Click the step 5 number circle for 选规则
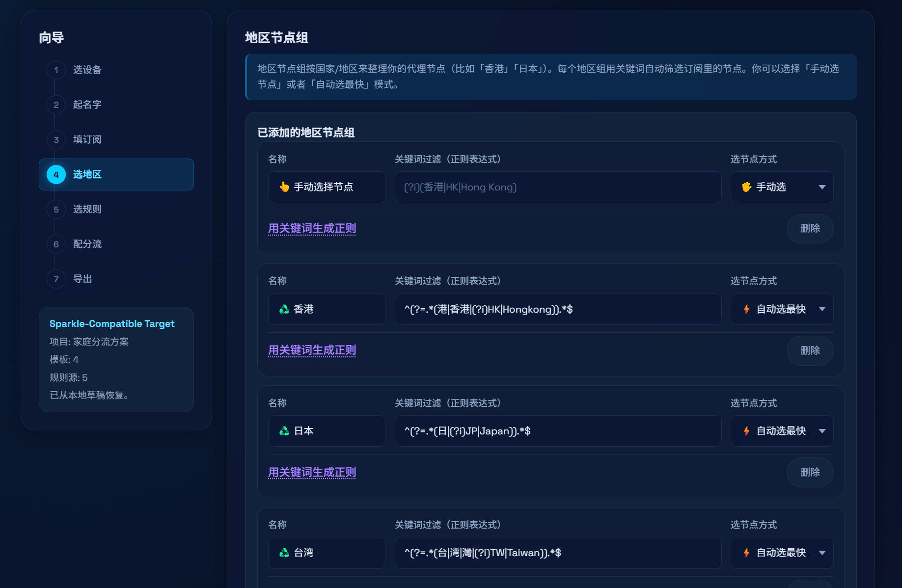This screenshot has width=902, height=588. pos(56,209)
